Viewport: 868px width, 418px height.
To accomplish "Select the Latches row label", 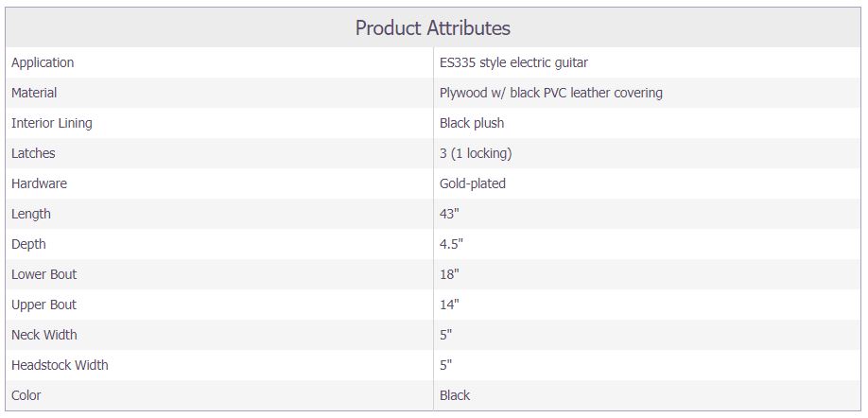I will point(33,153).
